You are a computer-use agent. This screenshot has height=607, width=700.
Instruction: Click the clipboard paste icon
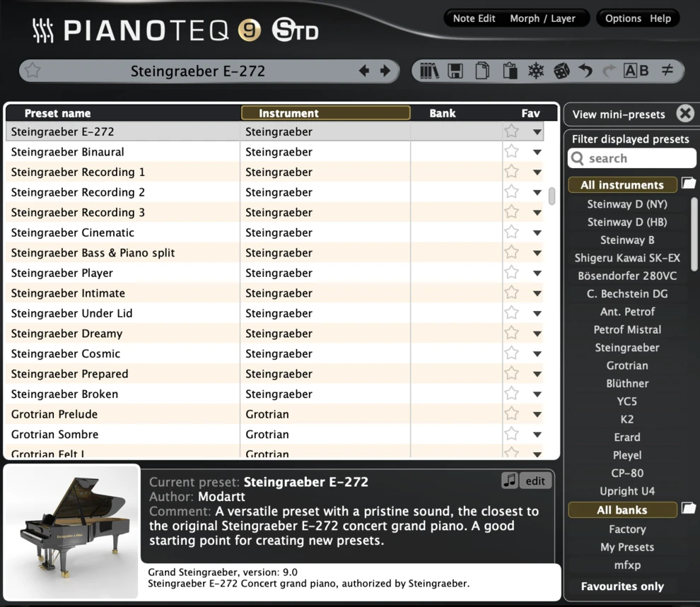pyautogui.click(x=509, y=71)
